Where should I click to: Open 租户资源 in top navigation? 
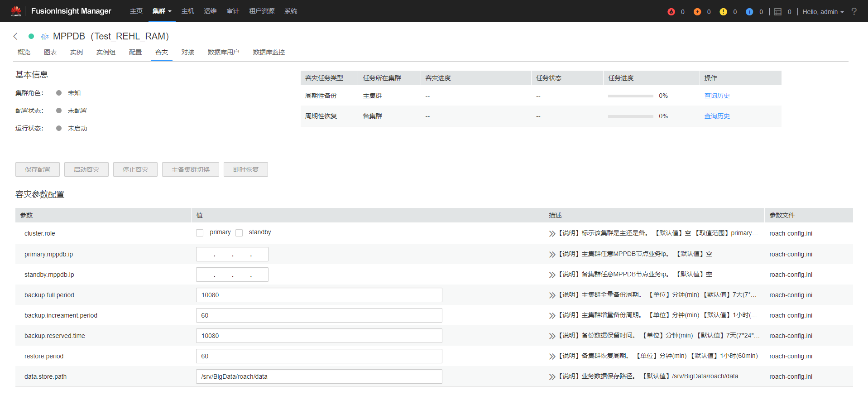coord(262,11)
